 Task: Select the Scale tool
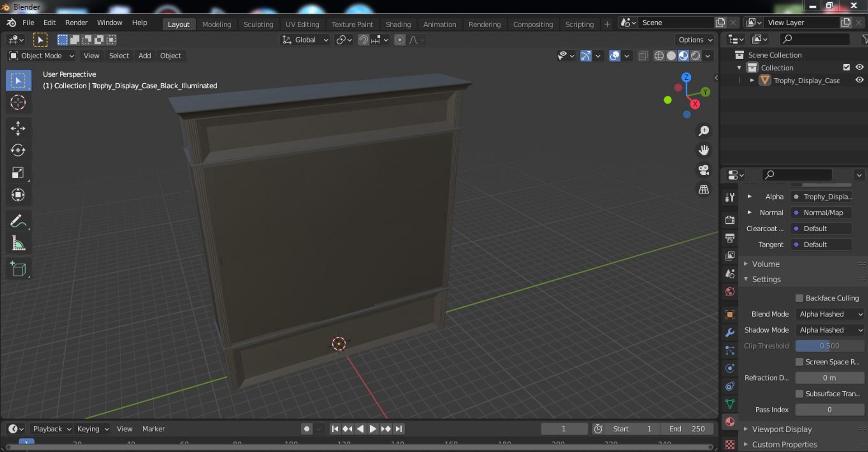pyautogui.click(x=18, y=172)
